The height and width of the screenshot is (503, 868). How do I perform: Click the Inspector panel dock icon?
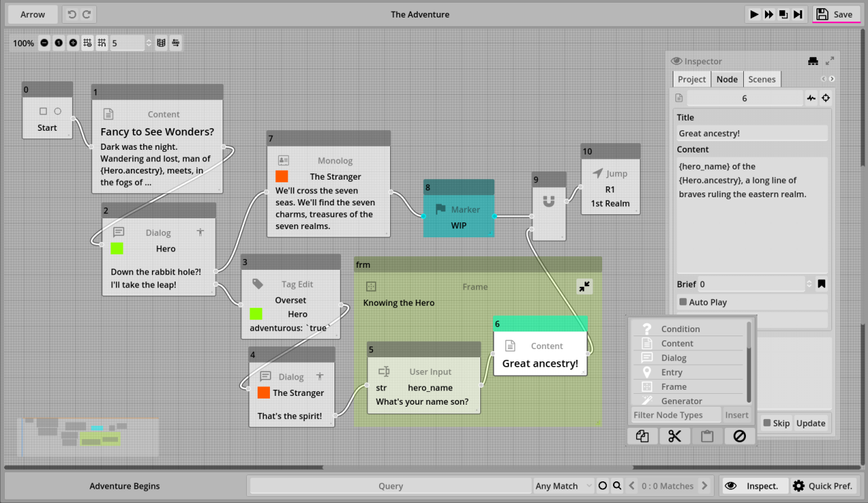[x=813, y=61]
